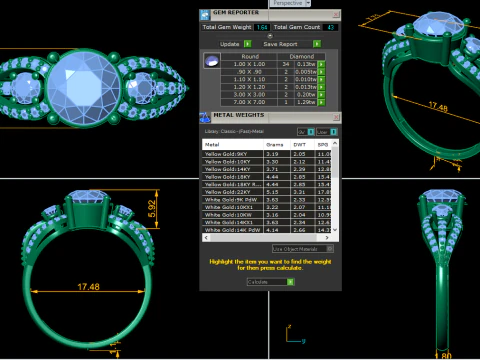Click green arrow for 7.00 X 7.00 gem
The width and height of the screenshot is (480, 360).
[x=321, y=102]
